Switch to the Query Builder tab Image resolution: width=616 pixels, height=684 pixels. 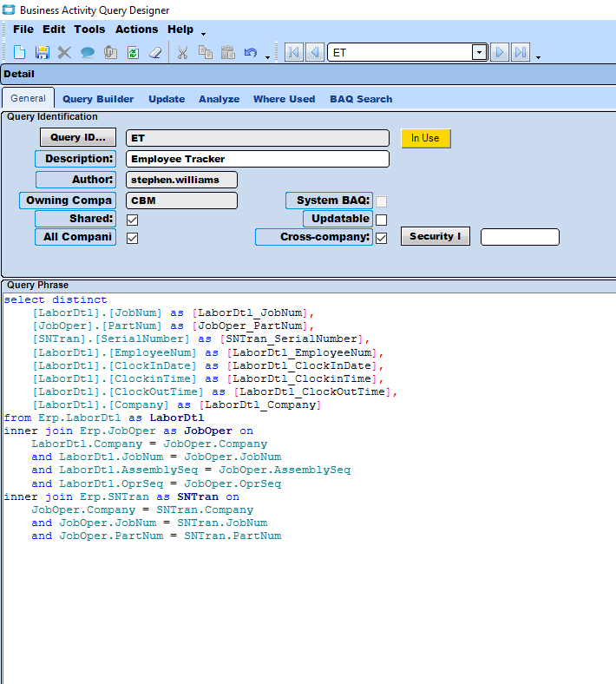coord(98,99)
